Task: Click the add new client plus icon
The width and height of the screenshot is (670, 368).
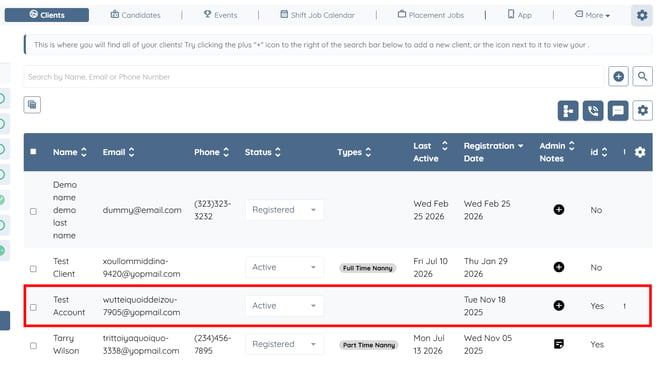Action: 618,77
